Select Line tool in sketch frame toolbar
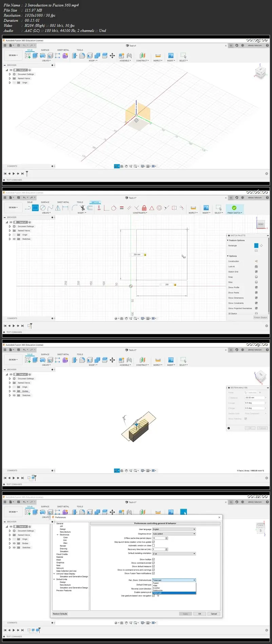The image size is (272, 644). pyautogui.click(x=28, y=208)
